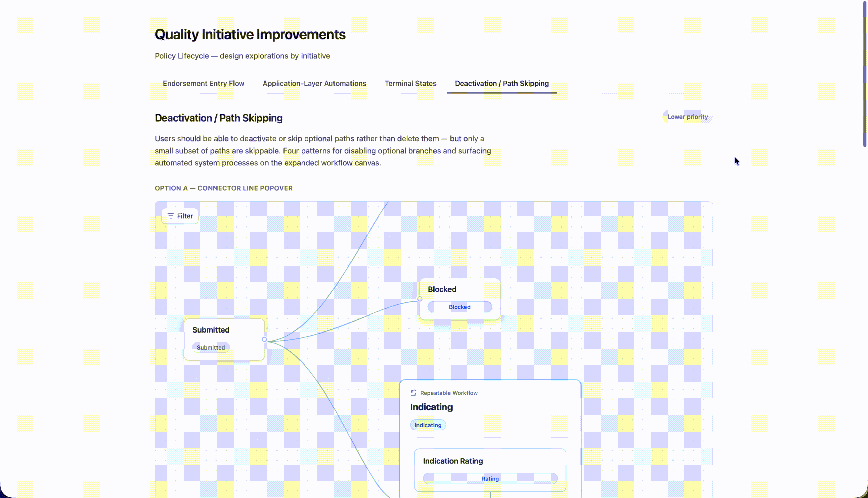
Task: Click the Lower priority badge
Action: tap(688, 117)
